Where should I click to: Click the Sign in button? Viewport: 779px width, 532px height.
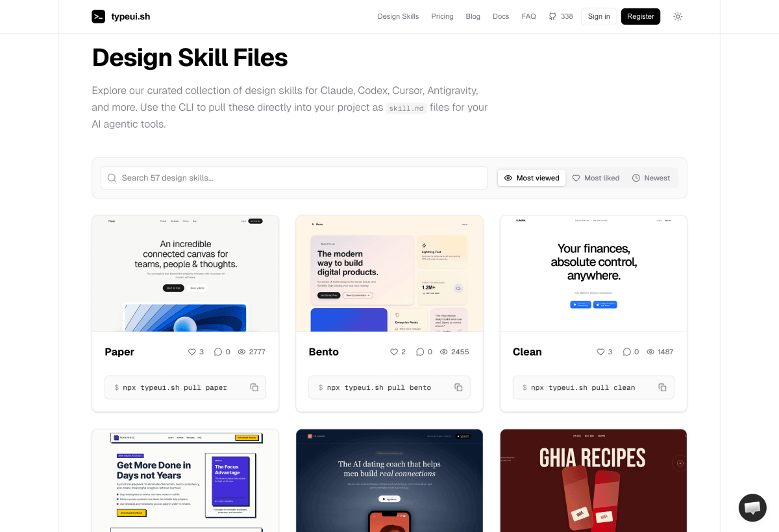point(599,16)
